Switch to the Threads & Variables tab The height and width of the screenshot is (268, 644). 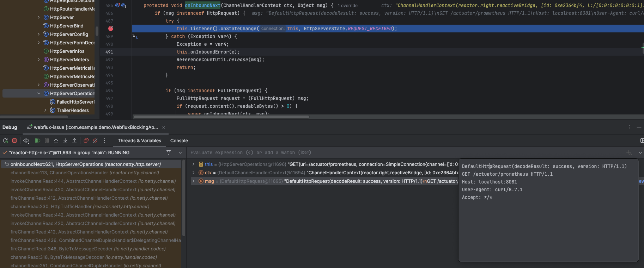pyautogui.click(x=139, y=141)
